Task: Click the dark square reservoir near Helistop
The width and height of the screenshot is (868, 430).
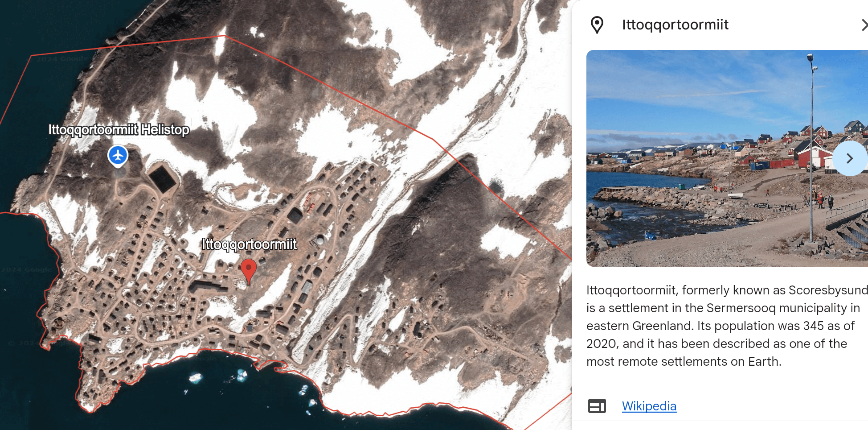Action: pos(163,177)
